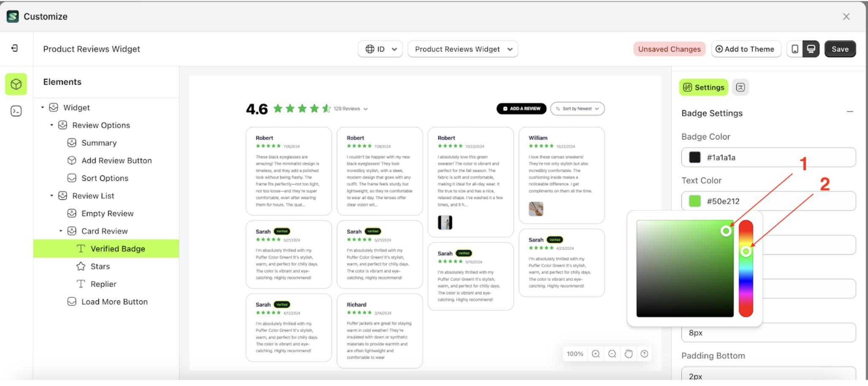Select the zoom in magnifier icon
Viewport: 868px width, 386px height.
coord(595,354)
